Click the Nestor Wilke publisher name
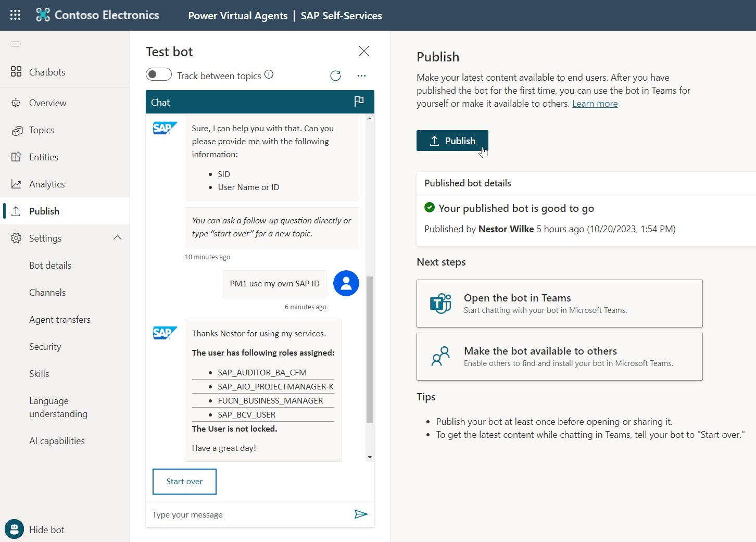Viewport: 756px width, 542px height. 506,229
